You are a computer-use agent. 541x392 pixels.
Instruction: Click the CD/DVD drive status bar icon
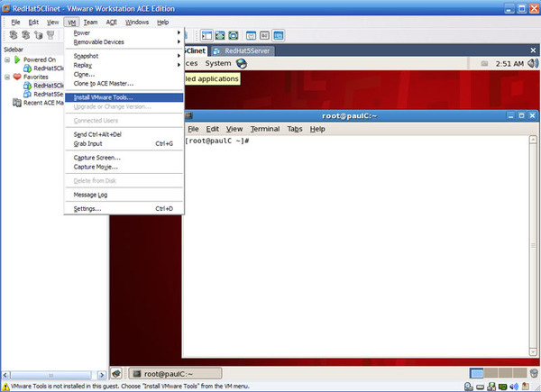click(x=468, y=387)
